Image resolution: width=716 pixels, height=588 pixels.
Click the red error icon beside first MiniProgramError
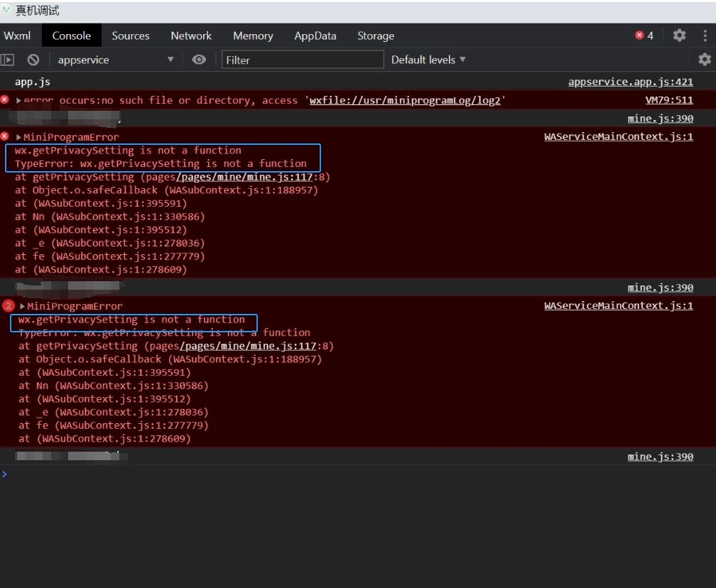pyautogui.click(x=4, y=136)
